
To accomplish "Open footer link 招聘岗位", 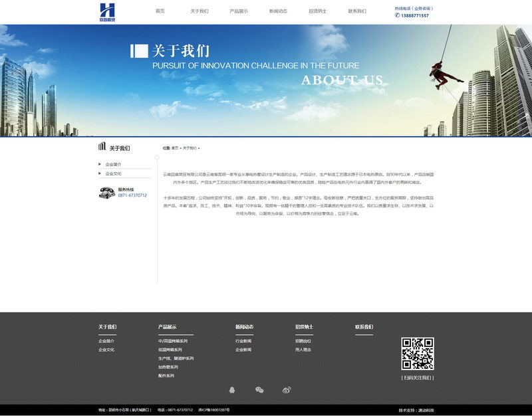I will tap(303, 341).
